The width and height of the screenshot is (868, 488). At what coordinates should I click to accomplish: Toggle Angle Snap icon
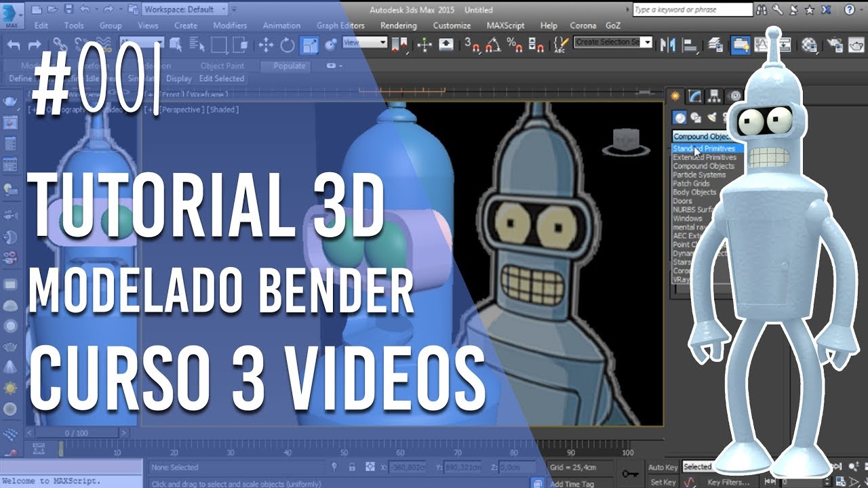click(494, 45)
